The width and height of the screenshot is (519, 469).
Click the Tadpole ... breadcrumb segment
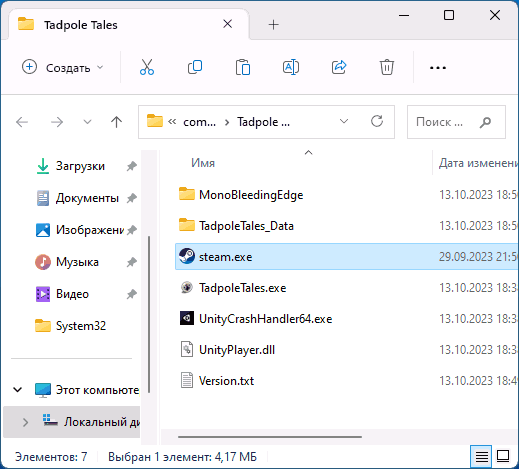coord(263,122)
